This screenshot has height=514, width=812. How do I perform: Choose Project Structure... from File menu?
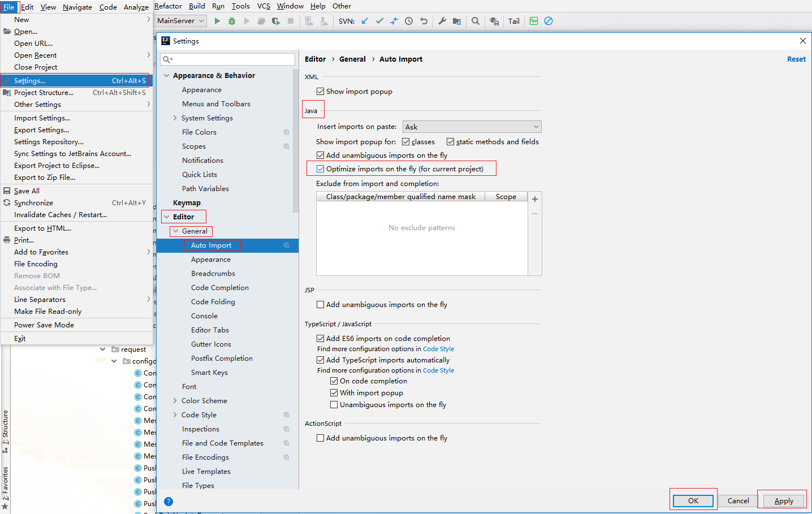(x=76, y=93)
